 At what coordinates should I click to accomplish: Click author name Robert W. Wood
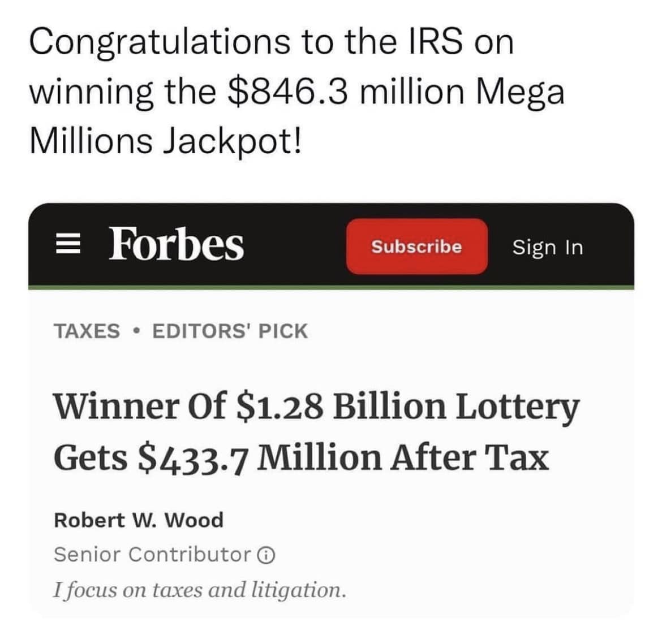tap(139, 520)
